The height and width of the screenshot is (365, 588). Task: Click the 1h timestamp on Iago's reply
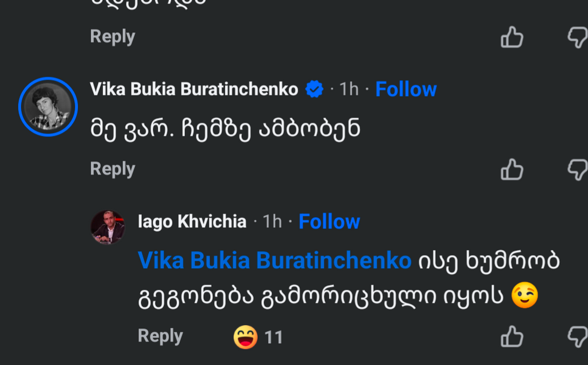point(272,222)
